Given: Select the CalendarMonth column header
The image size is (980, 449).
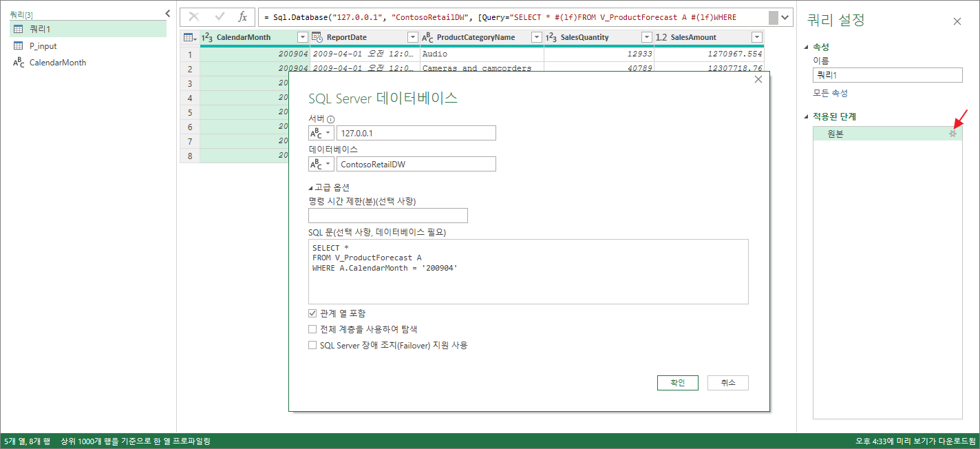Looking at the screenshot, I should [x=255, y=37].
